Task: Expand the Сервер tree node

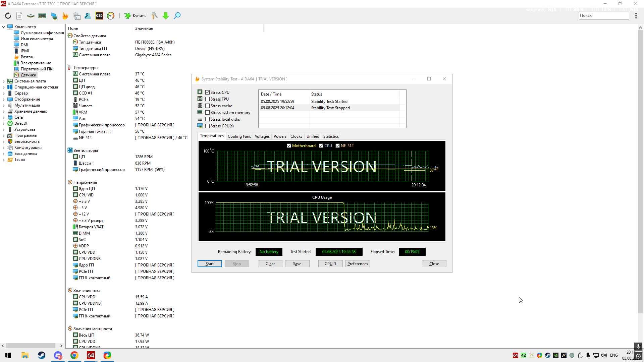Action: click(x=4, y=93)
